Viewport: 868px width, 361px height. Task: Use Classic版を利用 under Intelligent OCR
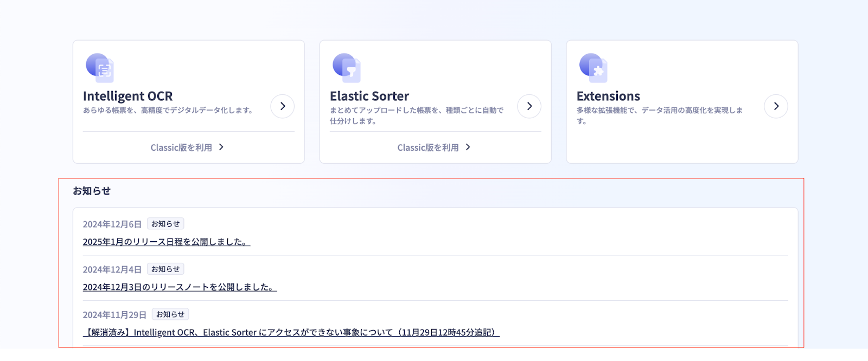pos(187,147)
